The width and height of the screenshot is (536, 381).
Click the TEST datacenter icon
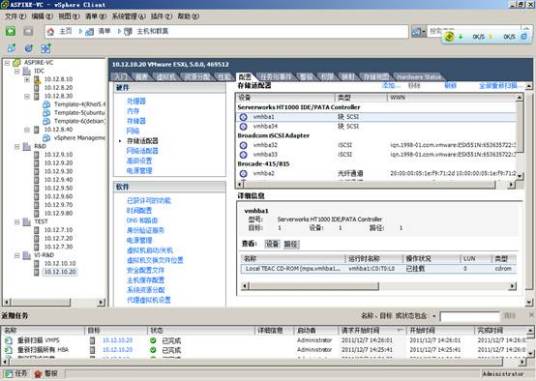pos(27,222)
